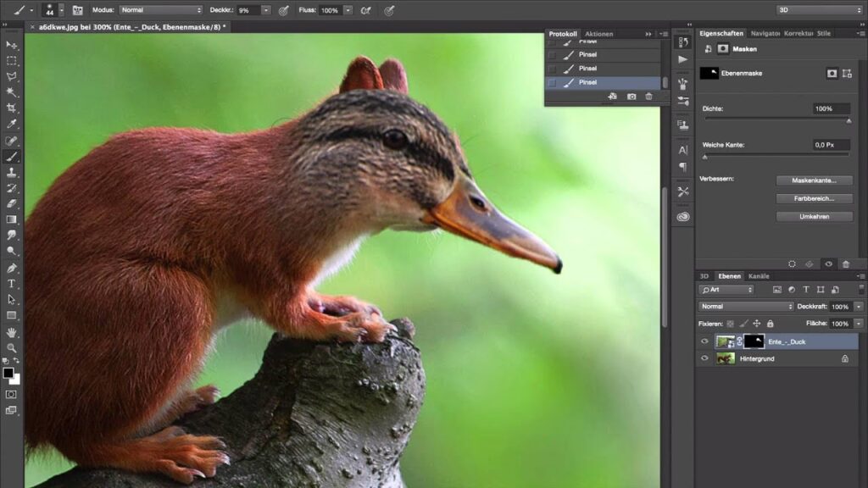Delete the mask via Properties trash icon

[845, 264]
